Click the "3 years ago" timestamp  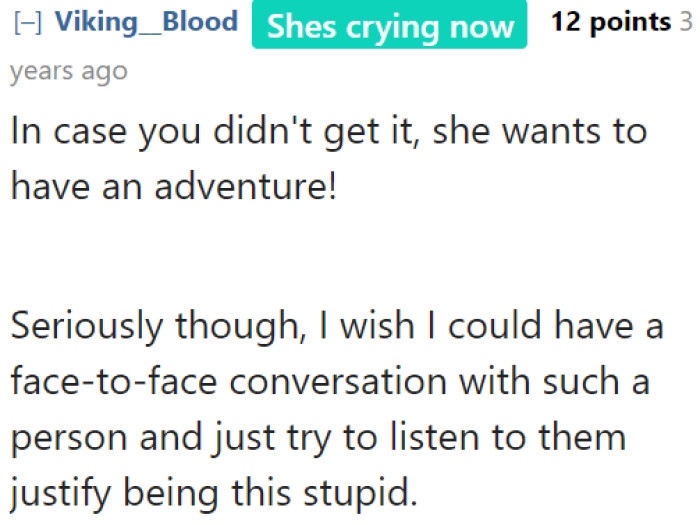[x=69, y=72]
